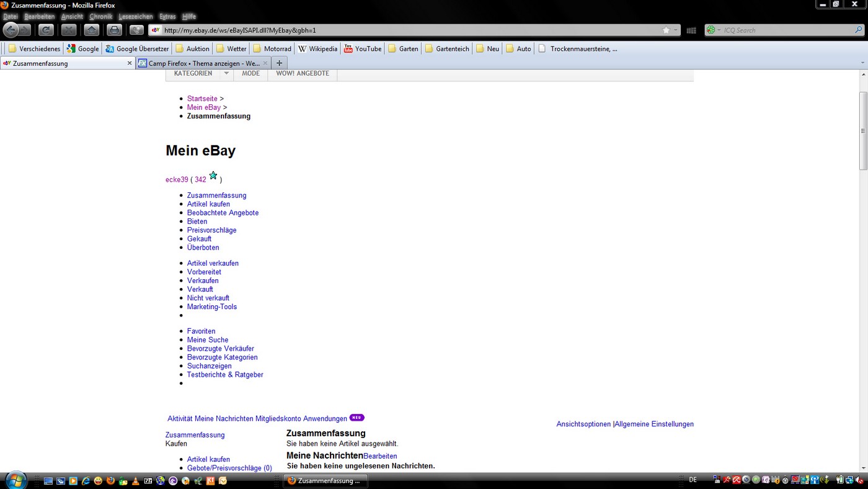Reload the page with the refresh button

click(46, 30)
